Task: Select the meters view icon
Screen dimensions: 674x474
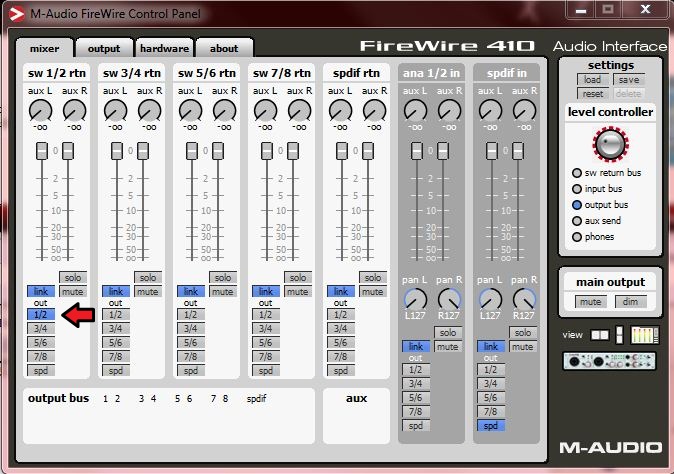Action: click(x=644, y=335)
